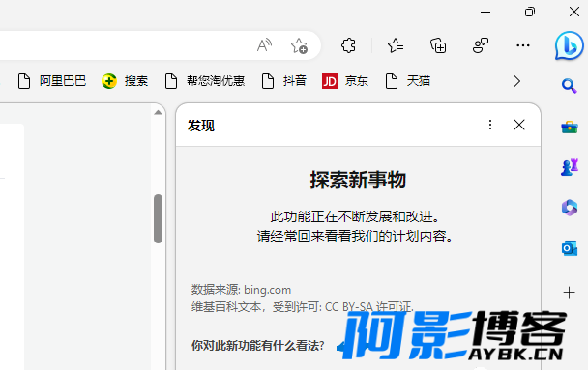
Task: Click the Read Aloud icon in address bar
Action: click(x=264, y=45)
